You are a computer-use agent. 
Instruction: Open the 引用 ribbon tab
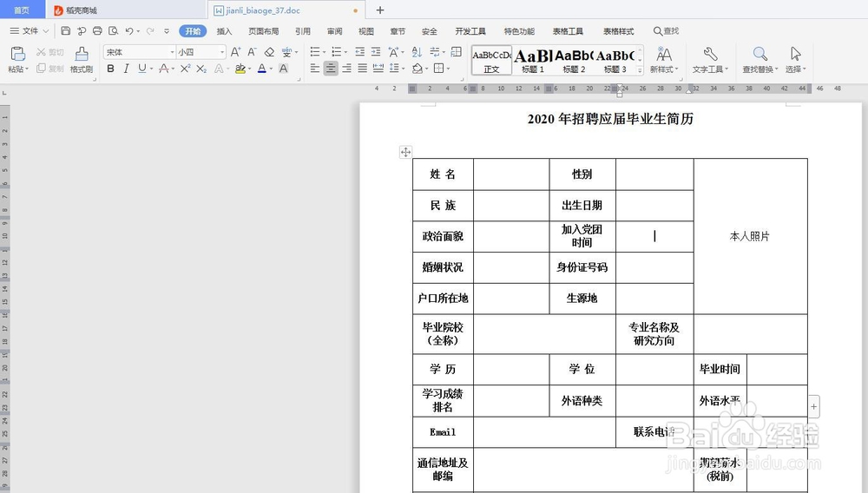(x=303, y=31)
